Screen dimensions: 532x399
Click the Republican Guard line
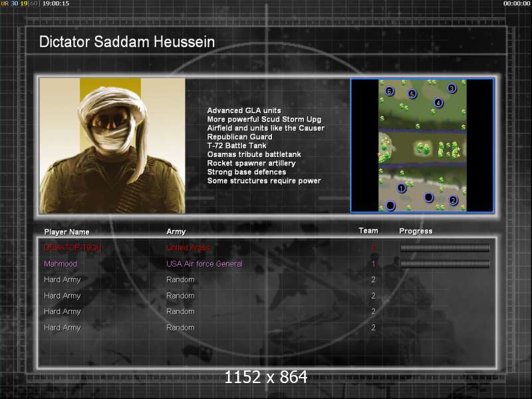[239, 137]
